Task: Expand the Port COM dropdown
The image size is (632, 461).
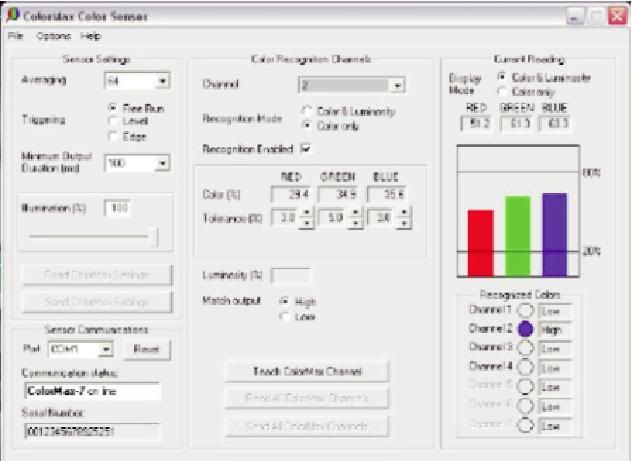Action: pyautogui.click(x=106, y=349)
